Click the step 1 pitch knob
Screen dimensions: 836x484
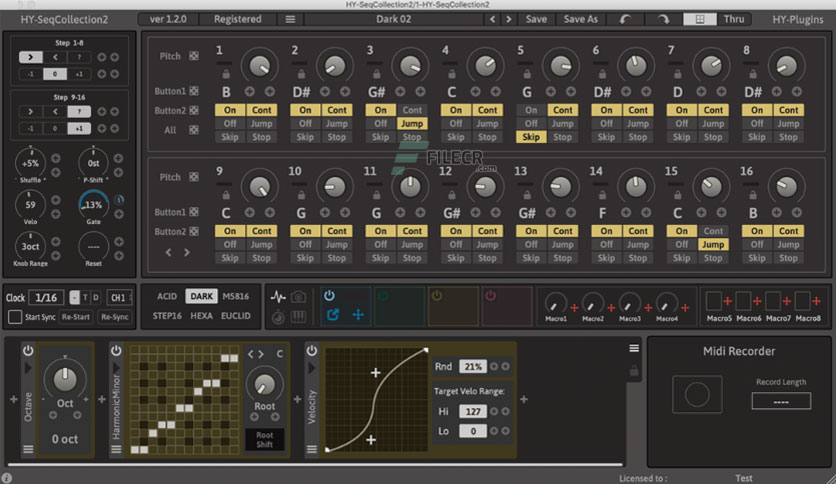click(260, 66)
